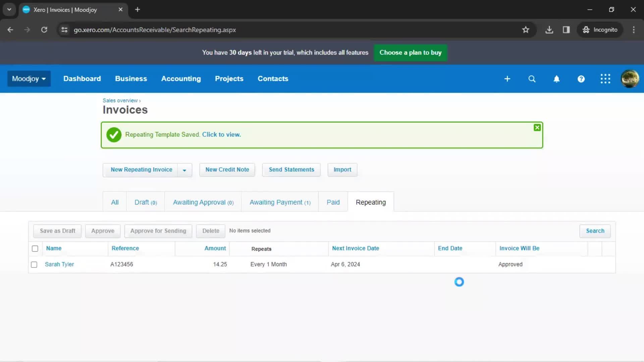Open the browser downloads icon
The height and width of the screenshot is (362, 644).
549,30
